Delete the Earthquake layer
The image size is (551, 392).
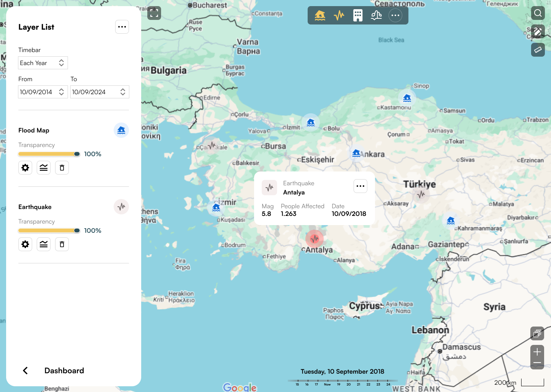(62, 244)
